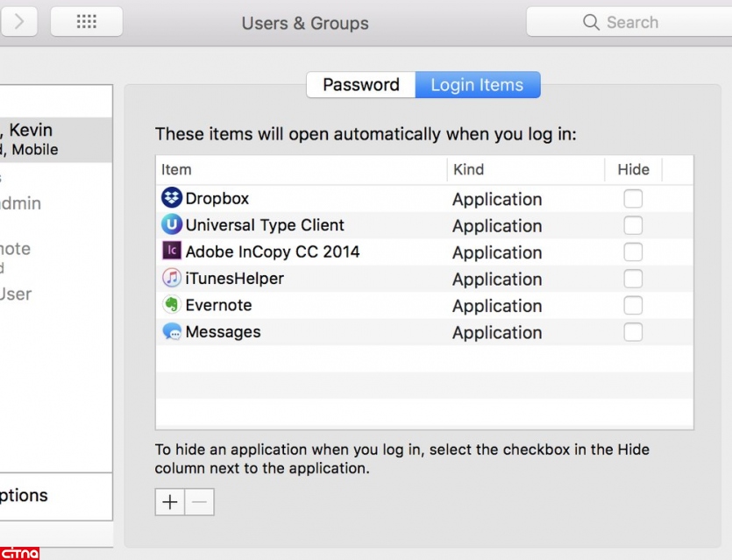The width and height of the screenshot is (732, 560).
Task: Switch to the Password tab
Action: (x=361, y=85)
